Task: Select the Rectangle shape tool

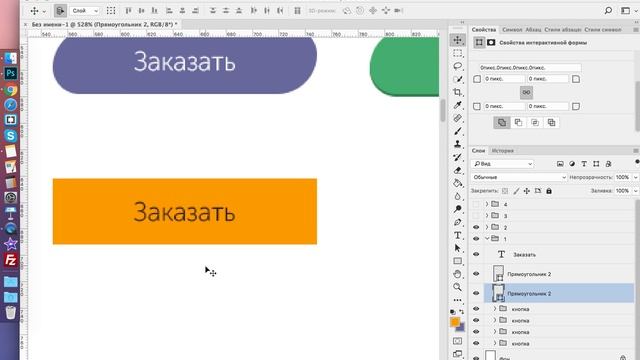Action: pos(457,261)
